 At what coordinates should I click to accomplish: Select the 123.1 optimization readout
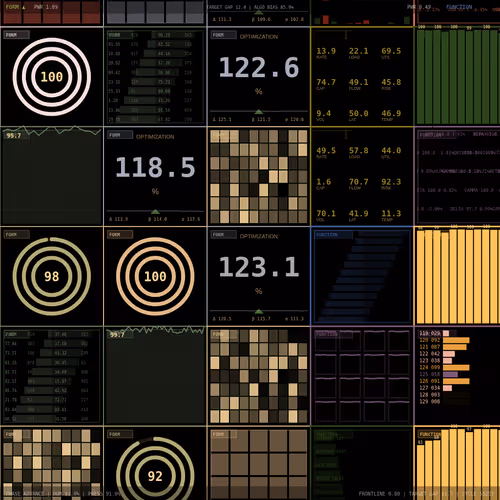tap(259, 267)
